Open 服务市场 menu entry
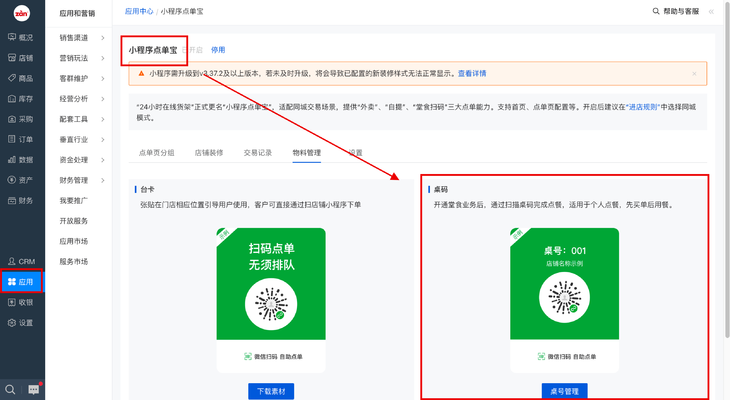730x400 pixels. click(x=74, y=262)
